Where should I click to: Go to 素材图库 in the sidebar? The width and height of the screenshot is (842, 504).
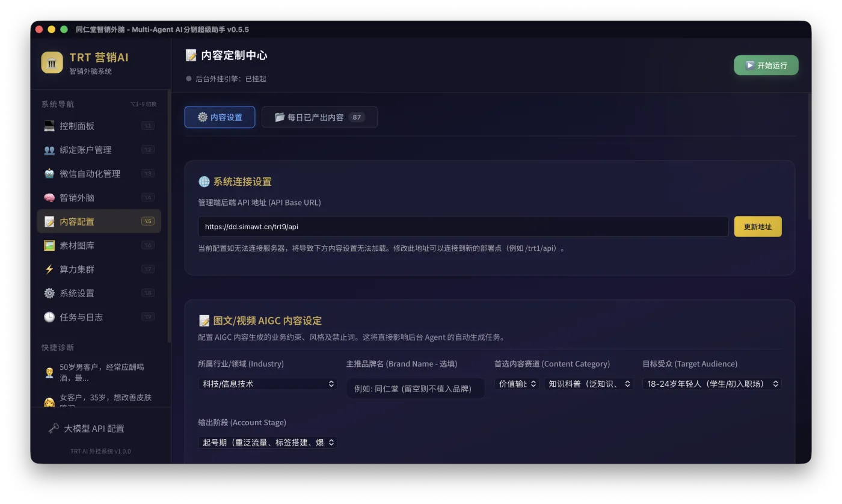99,245
